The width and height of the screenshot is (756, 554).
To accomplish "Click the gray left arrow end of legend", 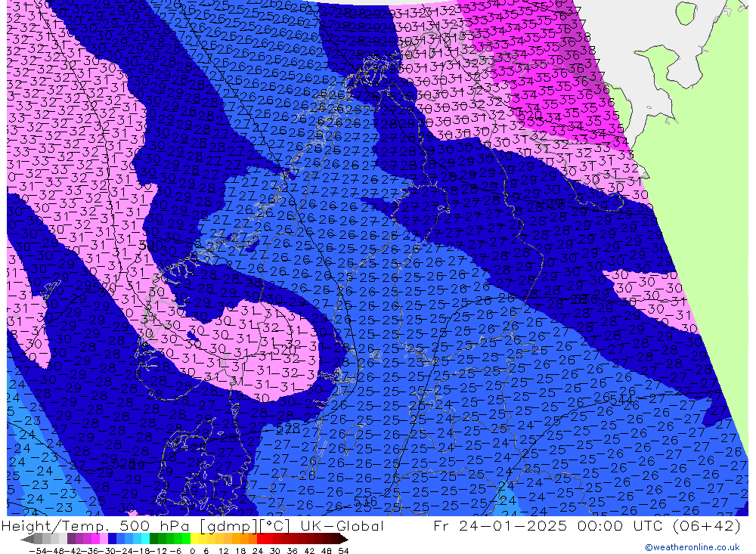I will [27, 539].
